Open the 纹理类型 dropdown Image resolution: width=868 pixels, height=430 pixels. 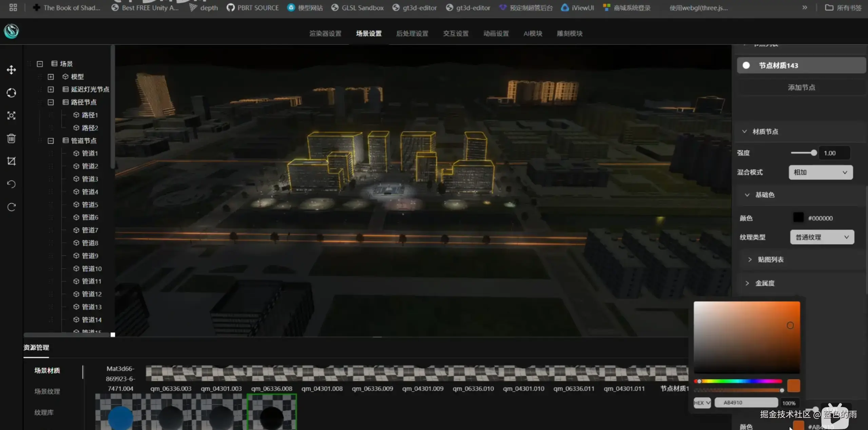coord(822,237)
